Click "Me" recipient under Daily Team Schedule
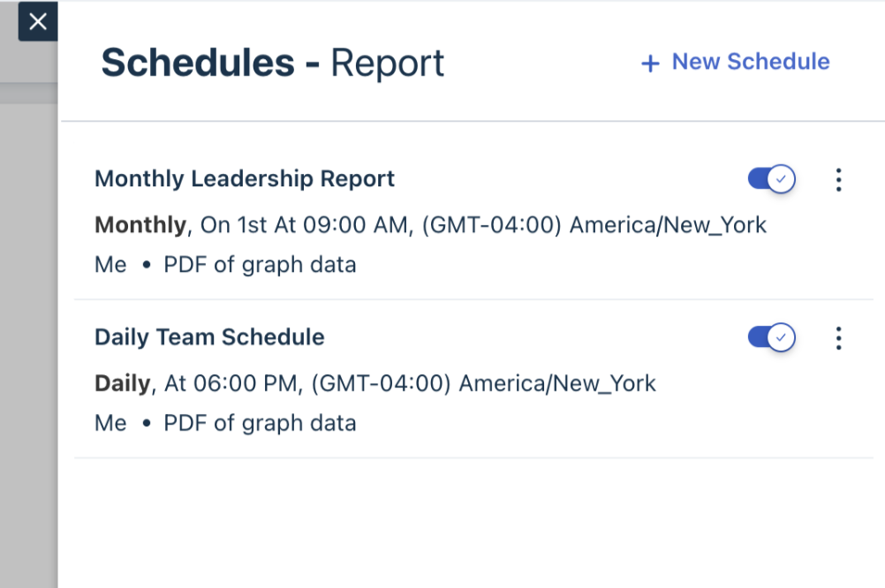Image resolution: width=885 pixels, height=588 pixels. click(110, 424)
